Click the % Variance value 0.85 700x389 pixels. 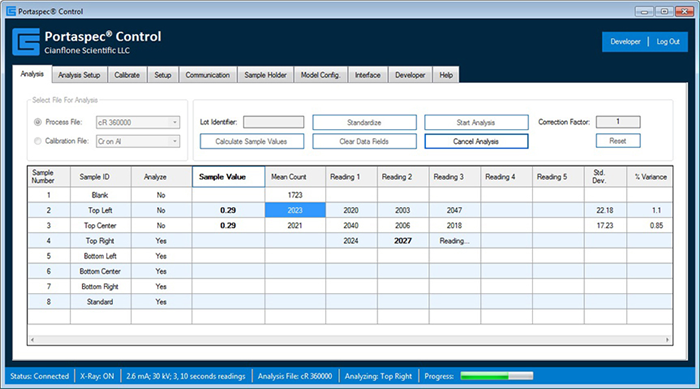point(650,226)
